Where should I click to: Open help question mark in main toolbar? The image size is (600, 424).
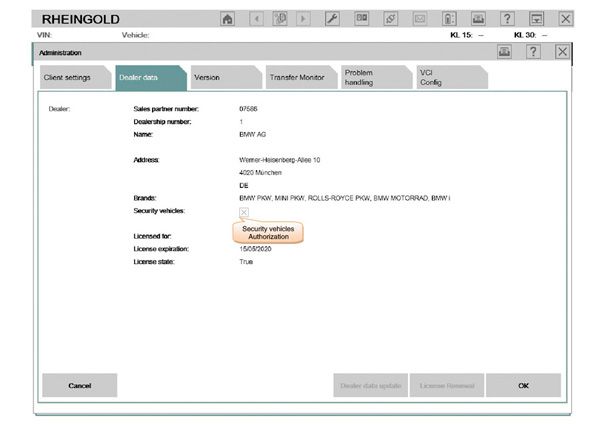pos(508,19)
